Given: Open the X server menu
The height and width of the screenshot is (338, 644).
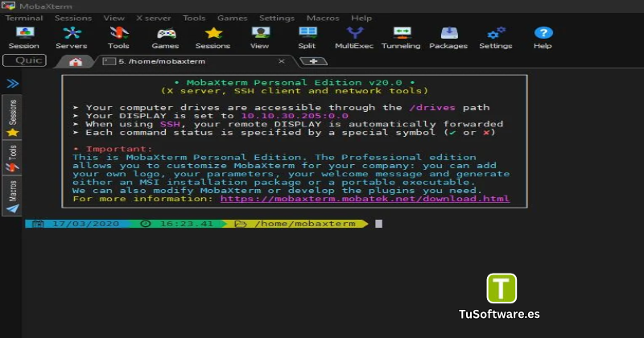Looking at the screenshot, I should [x=153, y=18].
